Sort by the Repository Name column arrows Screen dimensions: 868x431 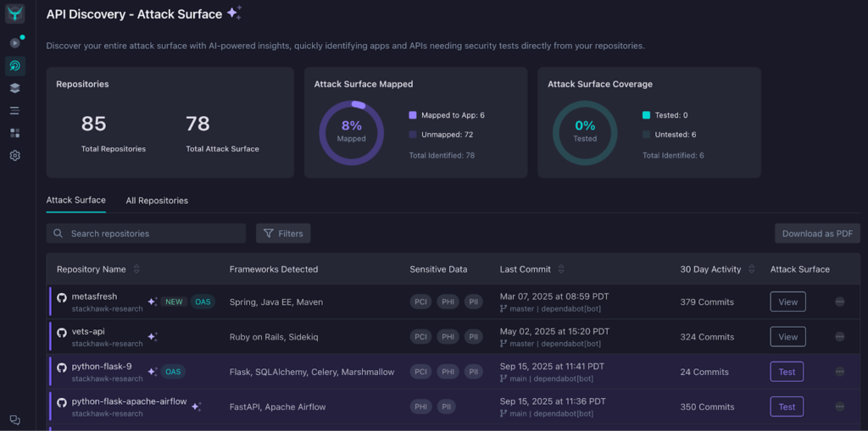tap(136, 269)
